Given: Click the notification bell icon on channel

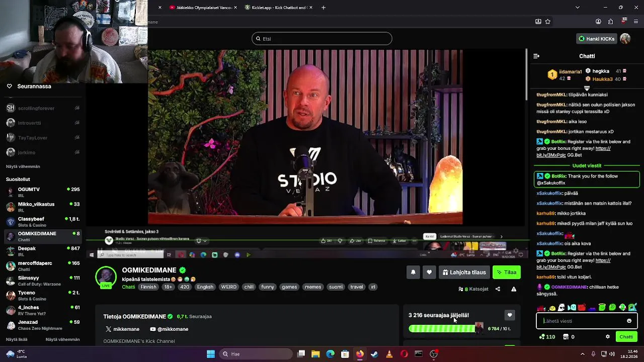Looking at the screenshot, I should pos(413,273).
